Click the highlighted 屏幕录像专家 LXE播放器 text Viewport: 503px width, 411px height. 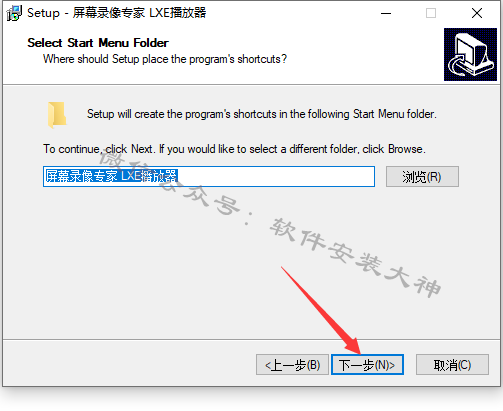pyautogui.click(x=111, y=176)
